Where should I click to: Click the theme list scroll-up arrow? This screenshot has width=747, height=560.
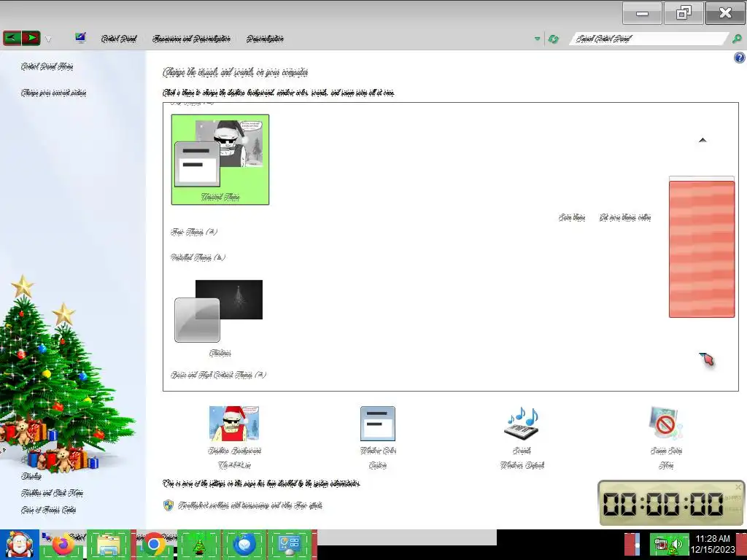point(703,140)
